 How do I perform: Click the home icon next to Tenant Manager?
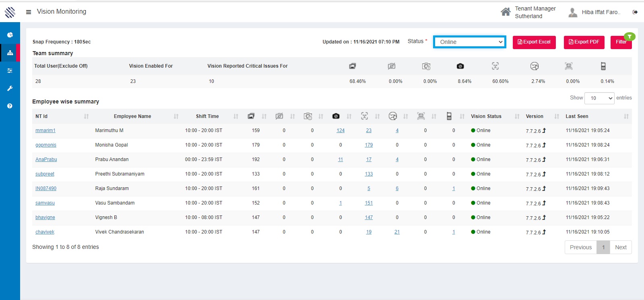[506, 12]
